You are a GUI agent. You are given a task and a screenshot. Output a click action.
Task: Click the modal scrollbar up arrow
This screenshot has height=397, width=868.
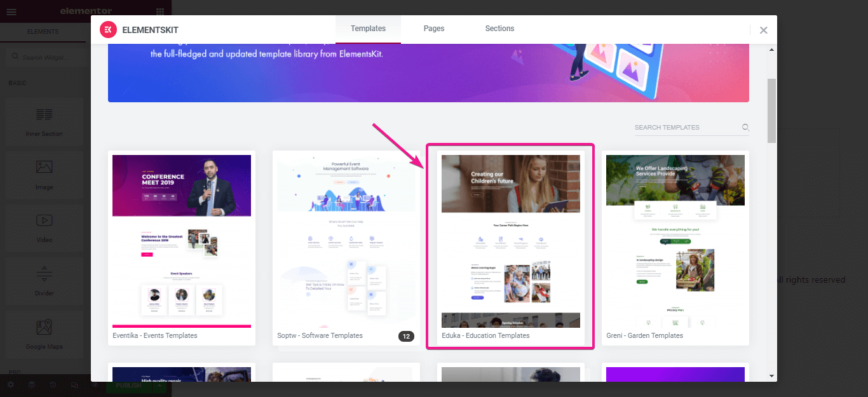(x=772, y=50)
